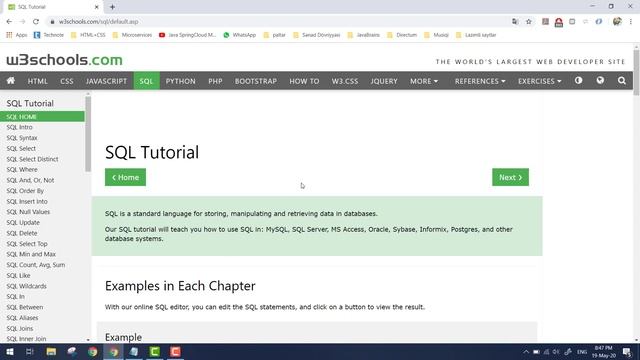Open the JAVASCRIPT navbar item
Image resolution: width=640 pixels, height=360 pixels.
106,81
